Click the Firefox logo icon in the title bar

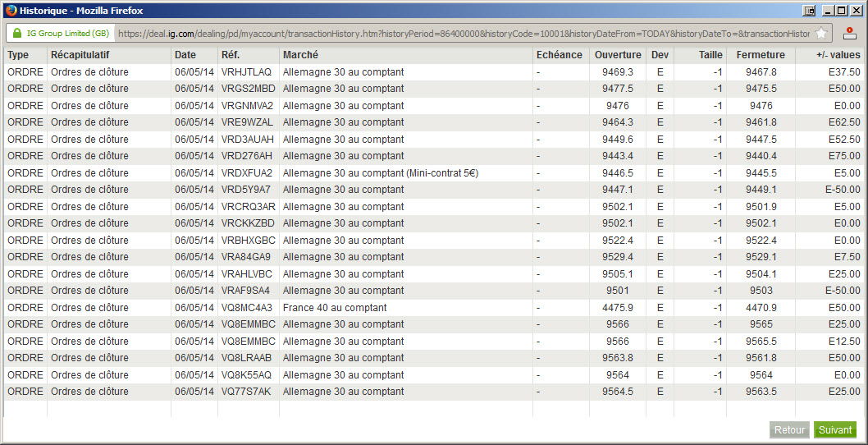[11, 11]
